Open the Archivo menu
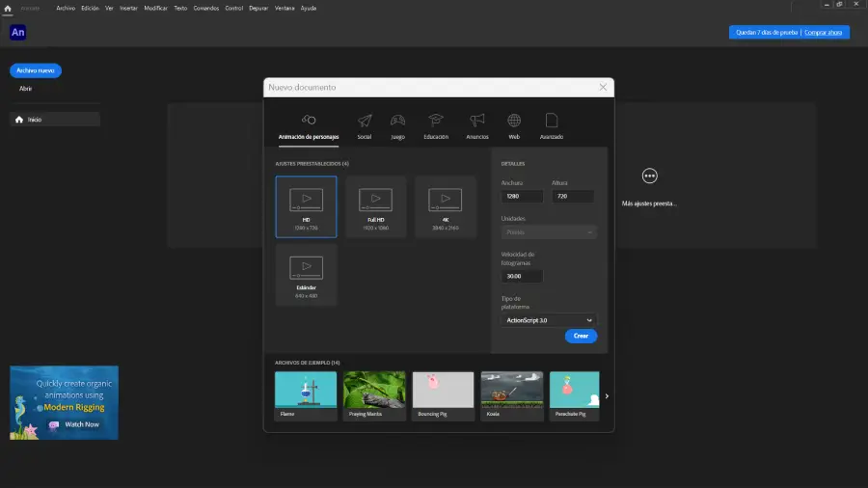Image resolution: width=868 pixels, height=488 pixels. coord(66,9)
